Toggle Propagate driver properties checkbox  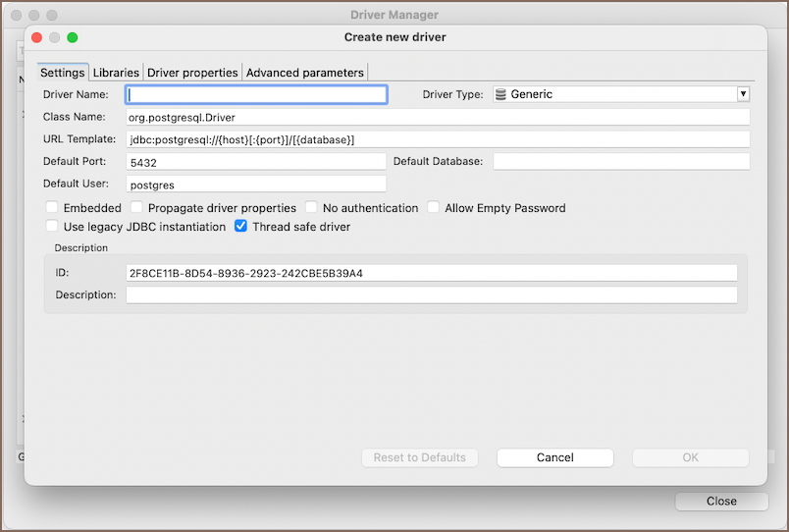(x=136, y=208)
